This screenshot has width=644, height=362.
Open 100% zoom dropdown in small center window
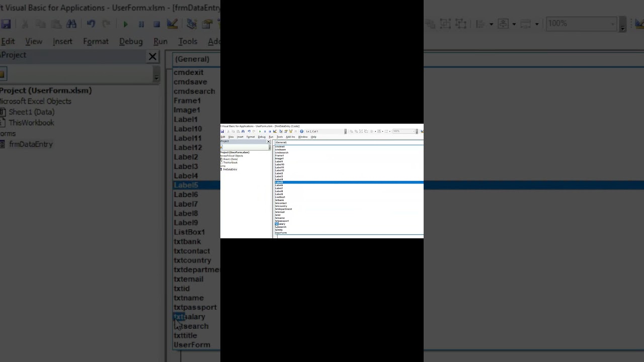click(x=404, y=131)
